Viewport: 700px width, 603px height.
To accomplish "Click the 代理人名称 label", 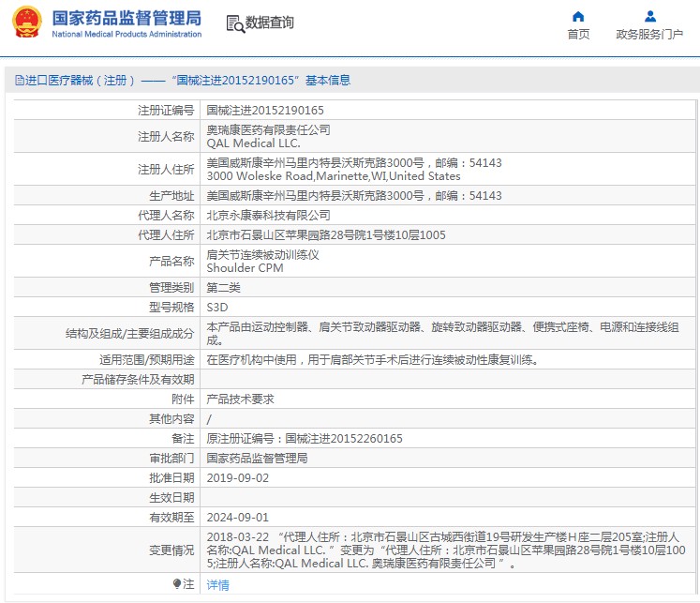I will [166, 216].
